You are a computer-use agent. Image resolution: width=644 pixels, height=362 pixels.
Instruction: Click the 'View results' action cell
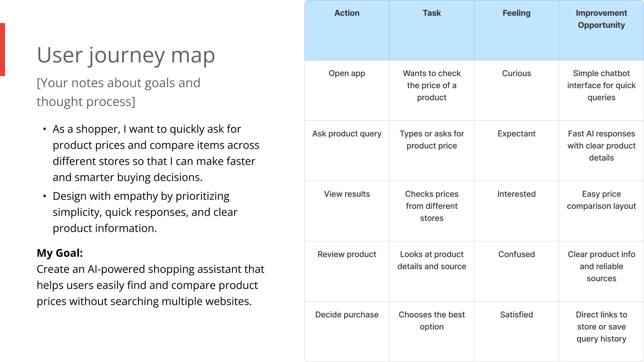347,211
